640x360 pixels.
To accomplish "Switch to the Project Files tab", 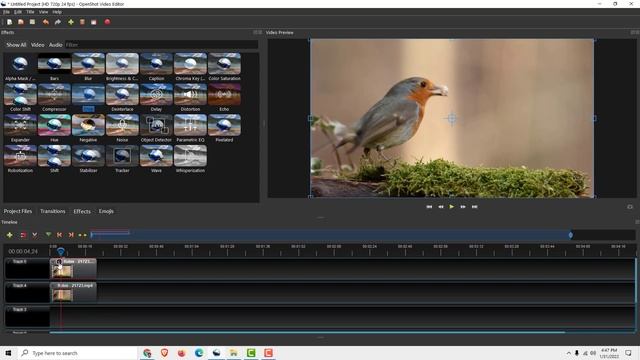I will (18, 211).
